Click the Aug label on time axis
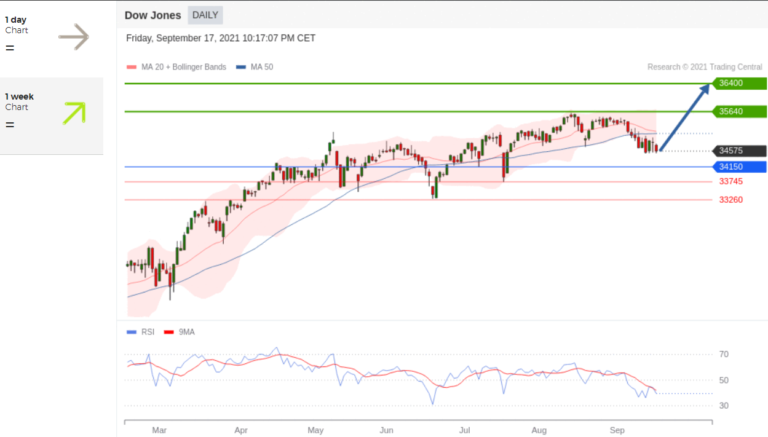This screenshot has height=437, width=768. click(x=539, y=430)
